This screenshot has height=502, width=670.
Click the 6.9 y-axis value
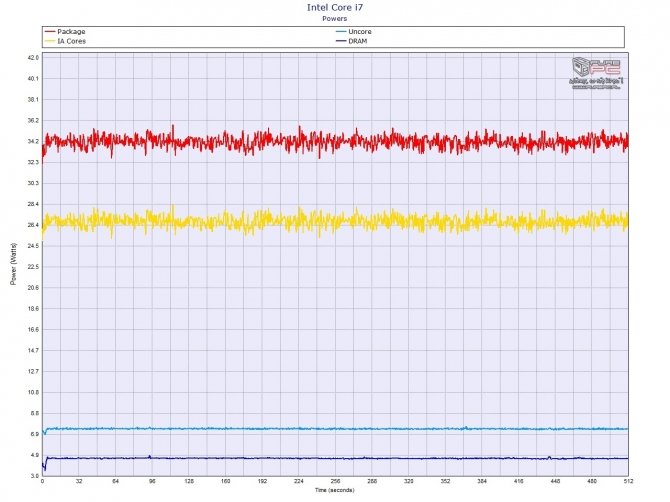33,434
